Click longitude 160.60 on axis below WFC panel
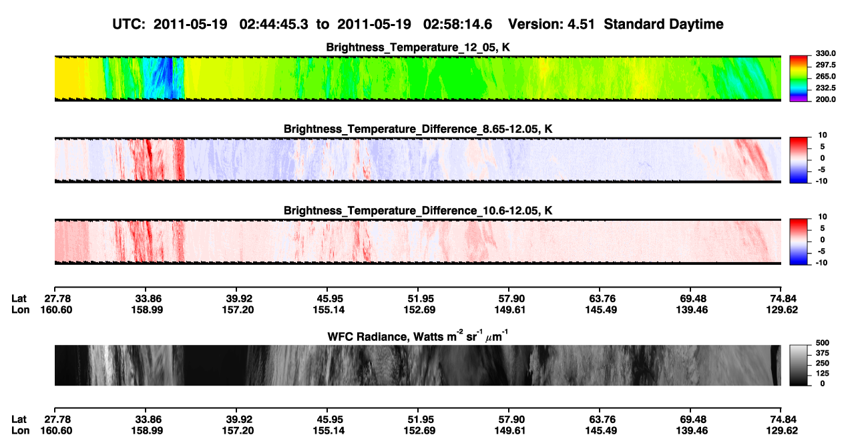The width and height of the screenshot is (868, 445). click(56, 431)
